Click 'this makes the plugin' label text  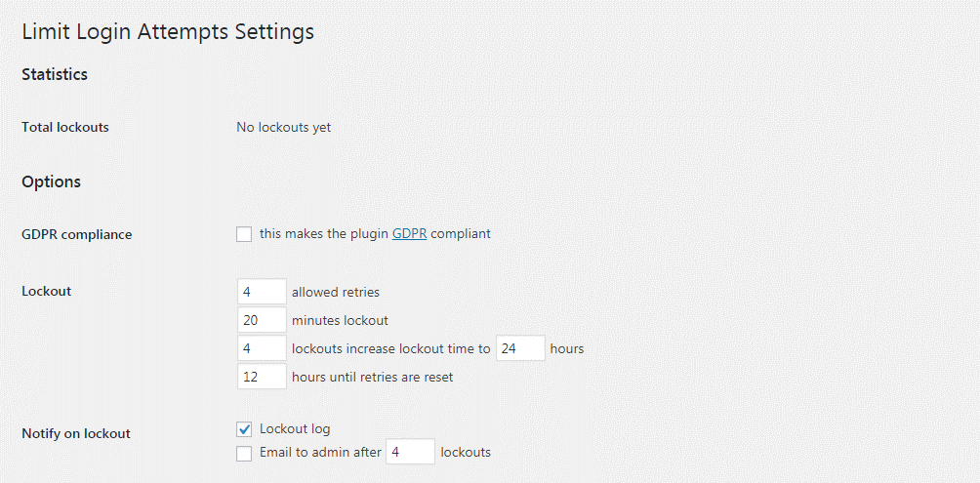[324, 233]
